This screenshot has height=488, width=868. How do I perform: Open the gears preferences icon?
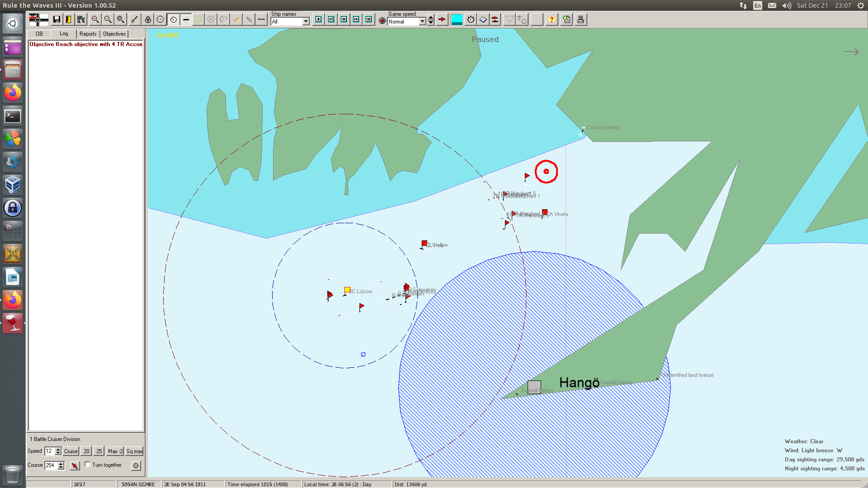pyautogui.click(x=81, y=19)
